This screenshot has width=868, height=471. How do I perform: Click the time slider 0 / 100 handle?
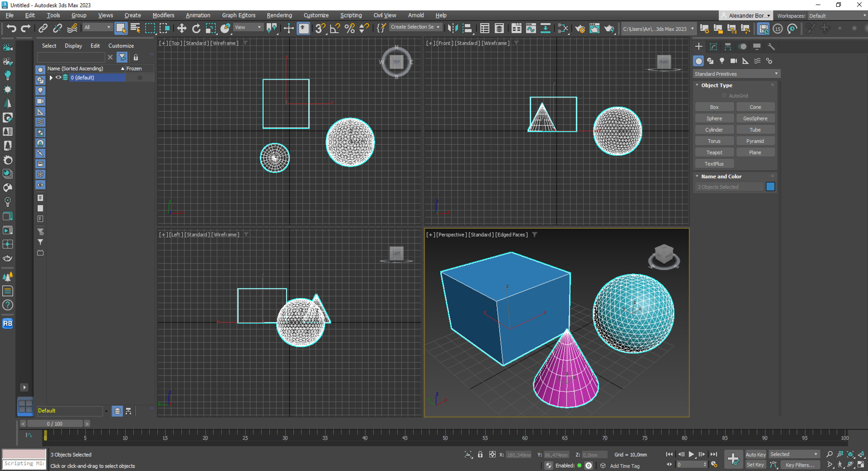[55, 424]
